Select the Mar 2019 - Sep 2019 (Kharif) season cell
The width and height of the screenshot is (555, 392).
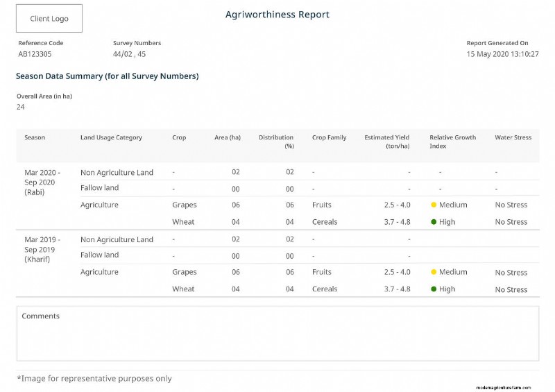pos(42,250)
